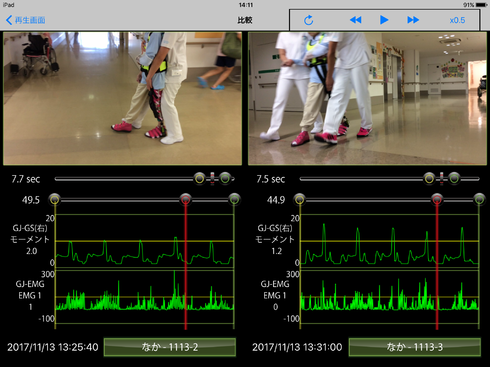Tap right GJ-GS(右) moment graph
The width and height of the screenshot is (490, 367).
[389, 241]
